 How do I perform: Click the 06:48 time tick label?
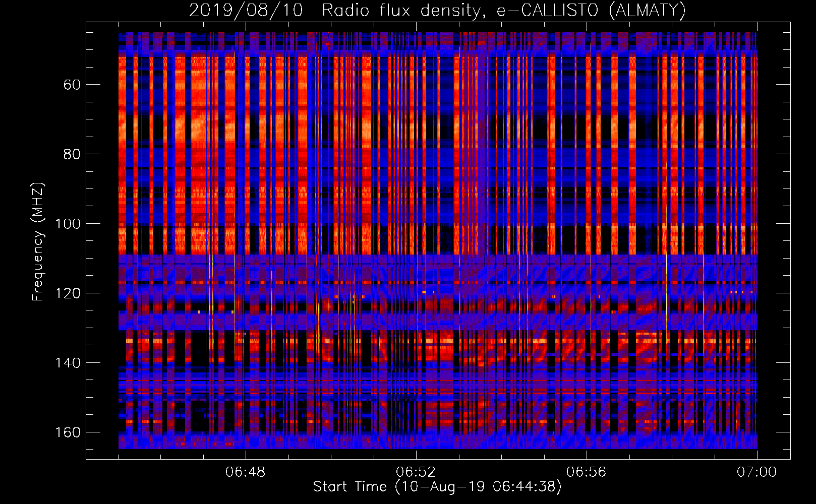246,472
